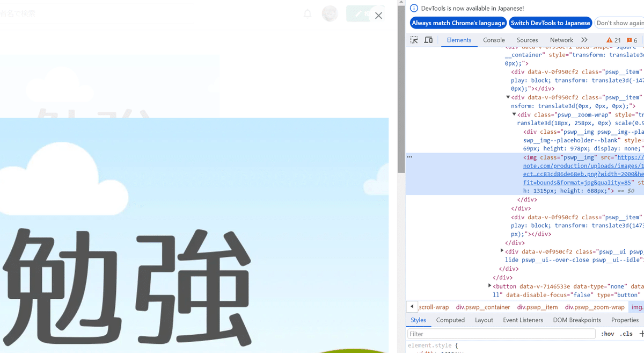Expand the button data-v-7146533e node
This screenshot has height=353, width=644.
[490, 286]
